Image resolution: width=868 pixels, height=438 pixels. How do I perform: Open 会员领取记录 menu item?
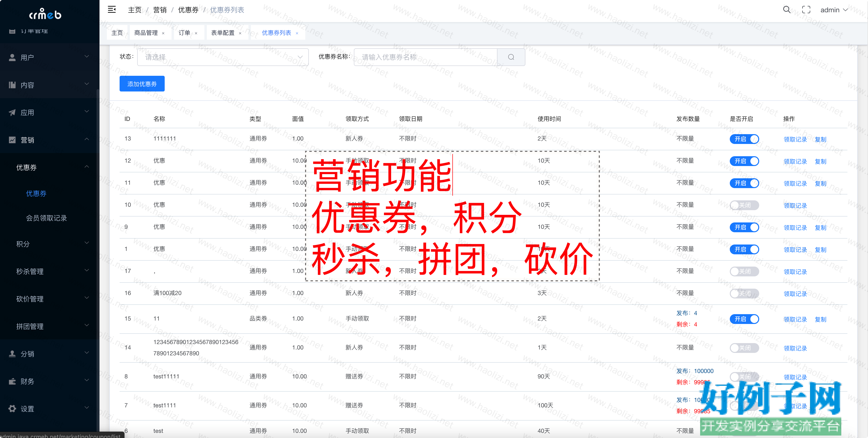[47, 218]
